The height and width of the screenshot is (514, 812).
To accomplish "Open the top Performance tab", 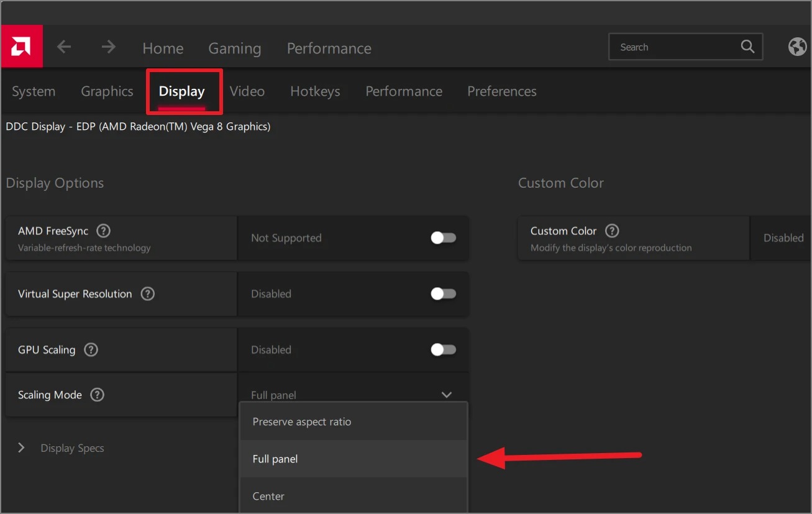I will (329, 48).
